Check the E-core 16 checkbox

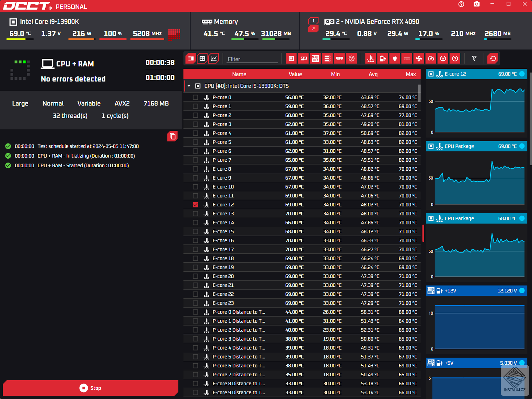pos(196,240)
